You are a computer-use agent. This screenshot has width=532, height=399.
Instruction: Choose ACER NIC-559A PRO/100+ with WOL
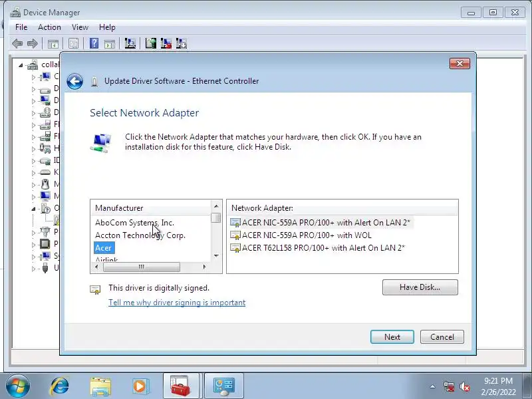pyautogui.click(x=301, y=235)
